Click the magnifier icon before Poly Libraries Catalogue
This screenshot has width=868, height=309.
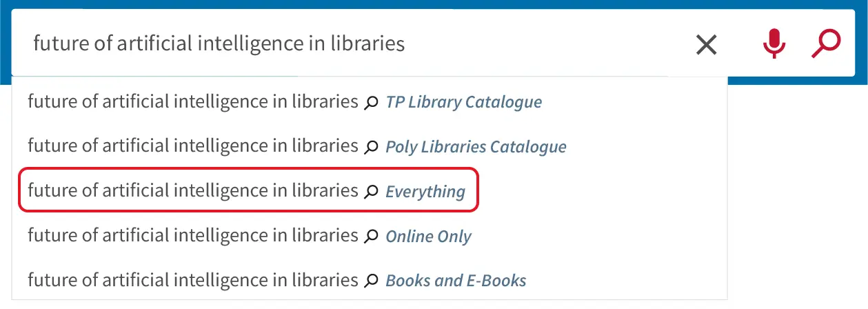point(371,147)
